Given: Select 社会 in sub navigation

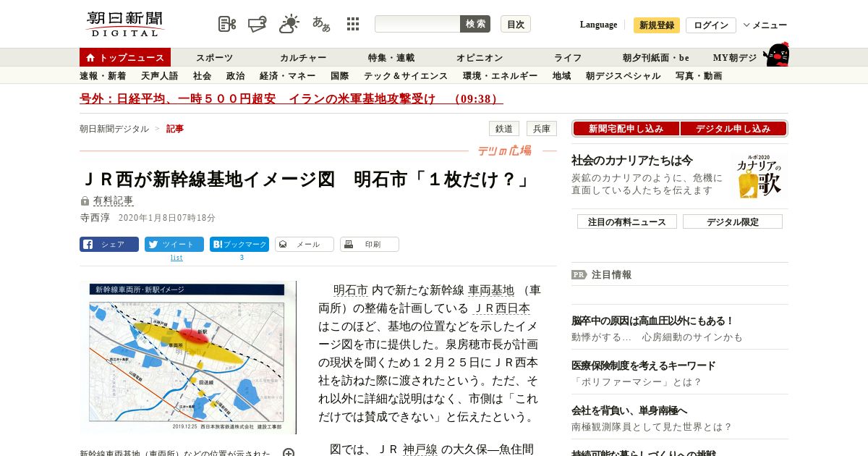Looking at the screenshot, I should pyautogui.click(x=202, y=76).
